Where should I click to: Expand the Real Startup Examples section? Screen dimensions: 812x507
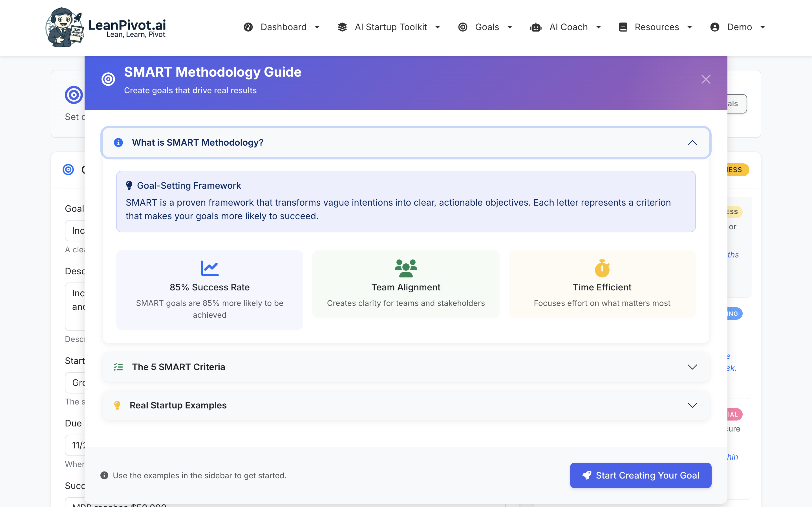(x=692, y=405)
